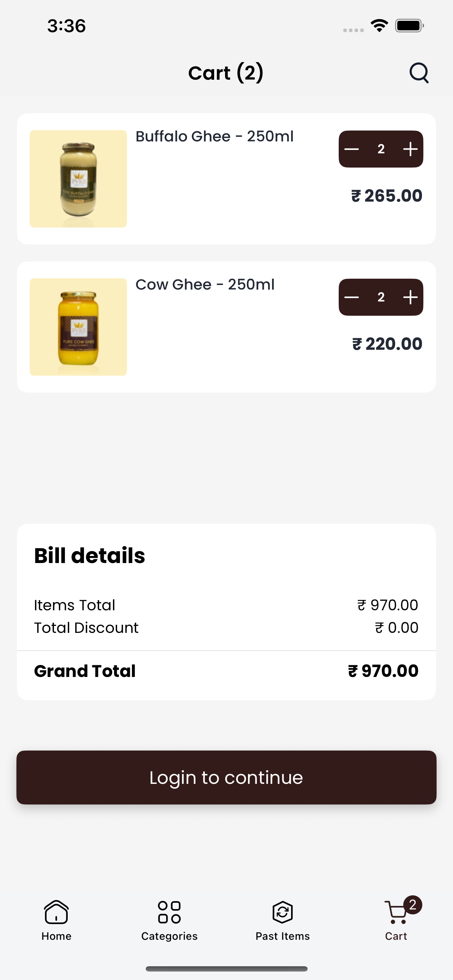This screenshot has width=453, height=980.
Task: Tap Login to continue button
Action: click(226, 777)
